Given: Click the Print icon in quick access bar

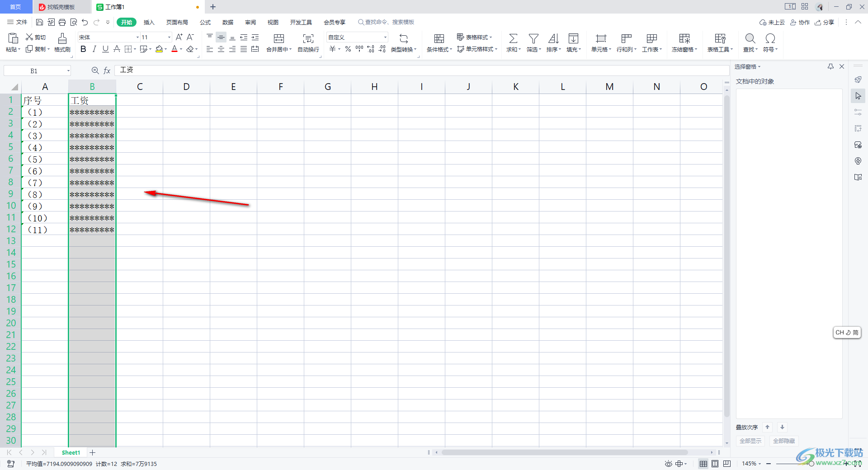Looking at the screenshot, I should [62, 22].
